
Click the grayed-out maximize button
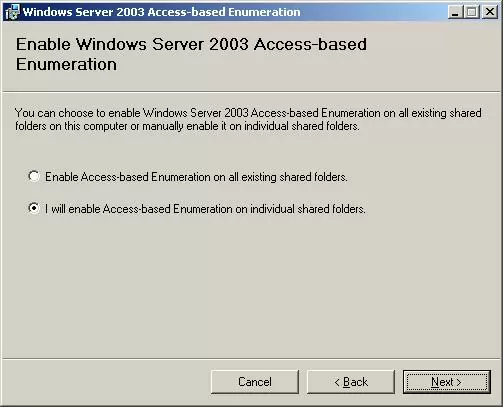pos(472,12)
